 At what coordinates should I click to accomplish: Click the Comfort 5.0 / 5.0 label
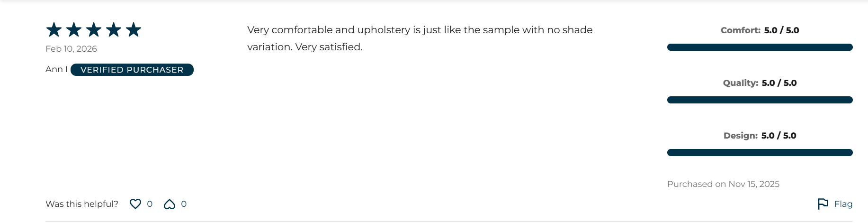point(760,30)
